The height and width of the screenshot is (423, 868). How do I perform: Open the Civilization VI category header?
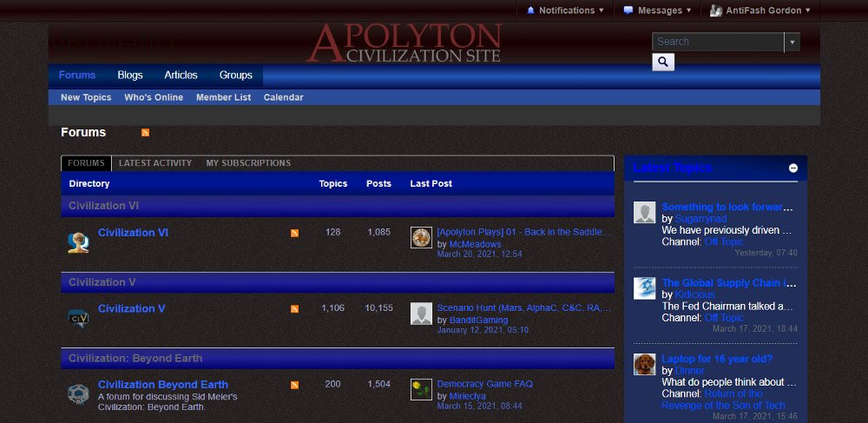click(x=103, y=206)
